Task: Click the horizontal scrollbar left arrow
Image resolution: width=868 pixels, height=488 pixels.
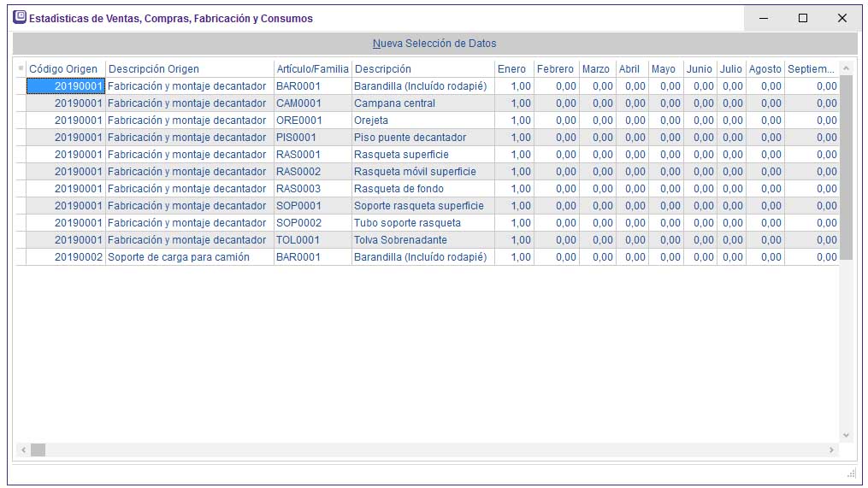Action: coord(23,450)
